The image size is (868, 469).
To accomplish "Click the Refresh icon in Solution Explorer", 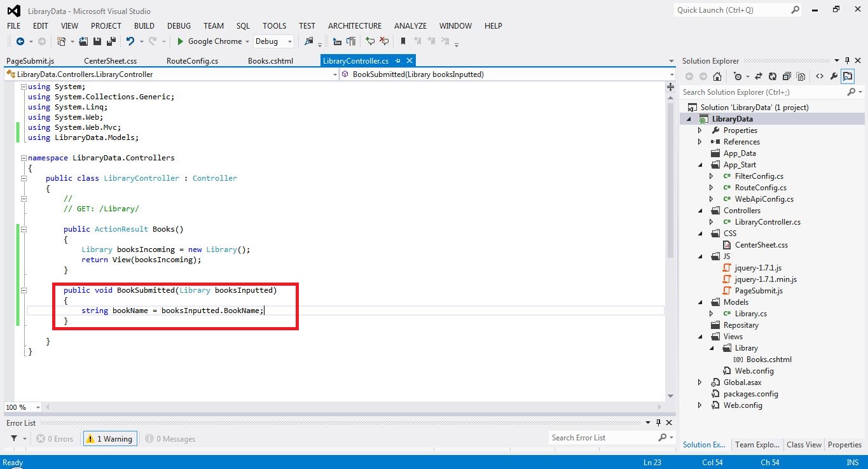I will pos(773,76).
